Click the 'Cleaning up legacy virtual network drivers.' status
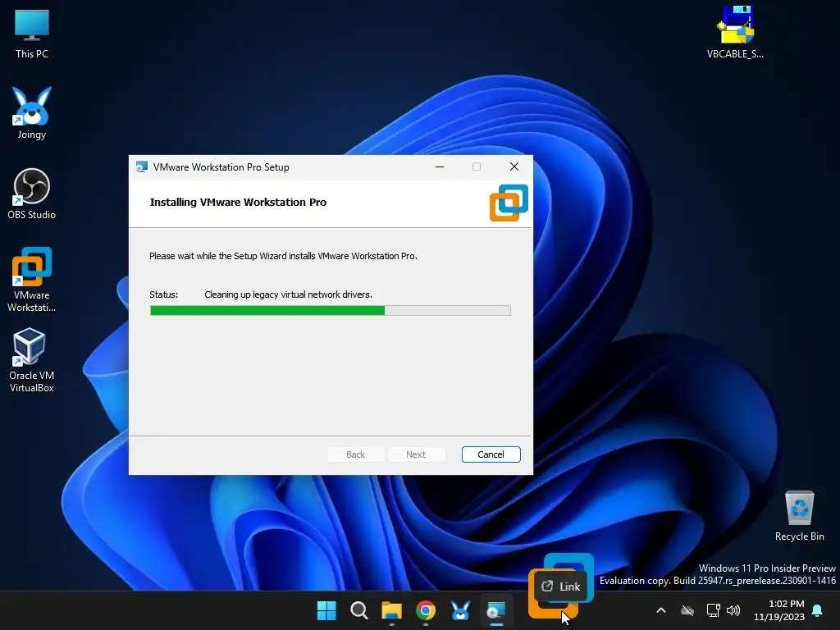The image size is (840, 630). 288,294
